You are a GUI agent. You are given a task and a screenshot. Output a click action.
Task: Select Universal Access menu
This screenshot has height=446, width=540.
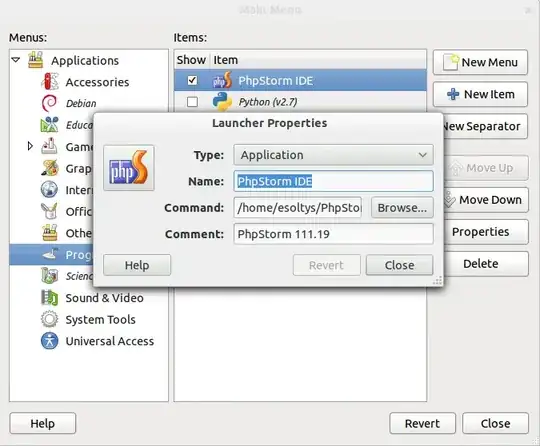click(110, 341)
